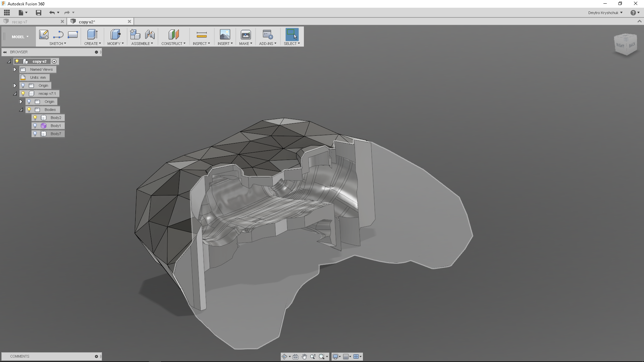This screenshot has height=362, width=644.
Task: Expand the Named Views folder
Action: (x=15, y=69)
